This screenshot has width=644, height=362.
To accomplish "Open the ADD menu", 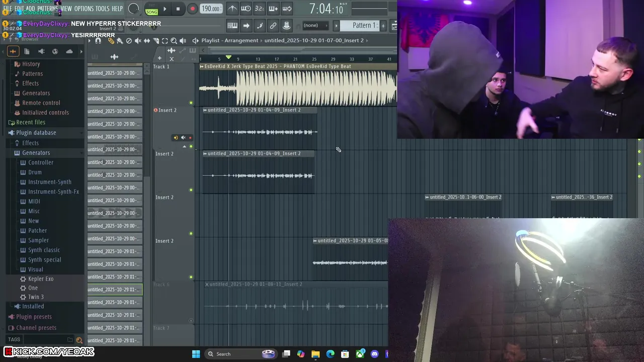I will 30,9.
